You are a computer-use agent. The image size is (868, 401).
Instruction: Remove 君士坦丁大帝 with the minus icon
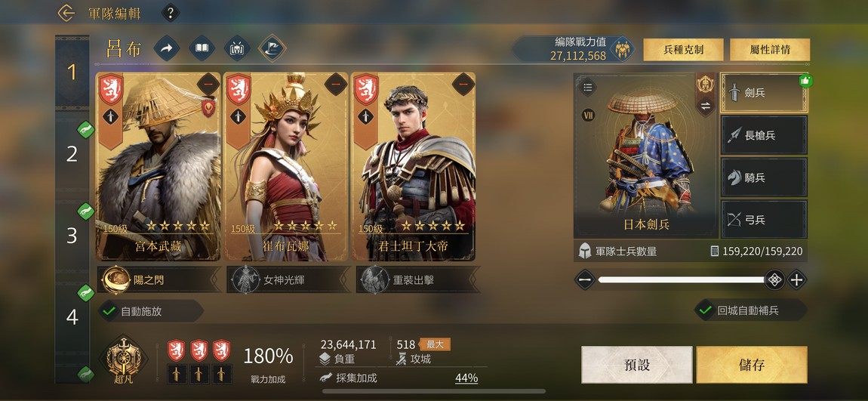[x=463, y=84]
